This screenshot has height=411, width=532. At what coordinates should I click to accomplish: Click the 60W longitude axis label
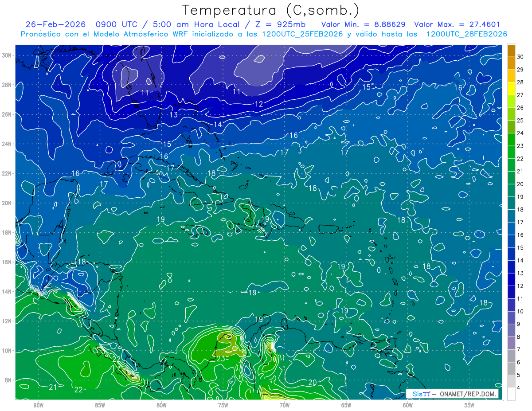point(408,405)
